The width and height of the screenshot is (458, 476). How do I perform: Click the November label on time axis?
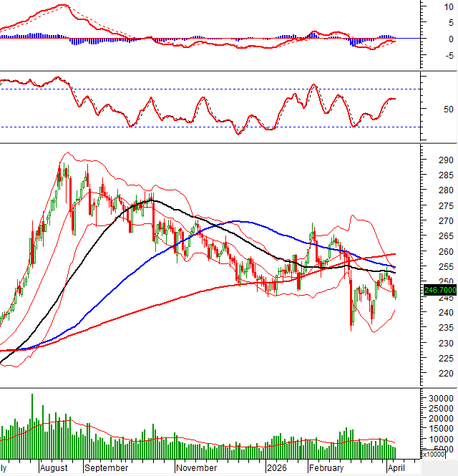click(x=197, y=467)
